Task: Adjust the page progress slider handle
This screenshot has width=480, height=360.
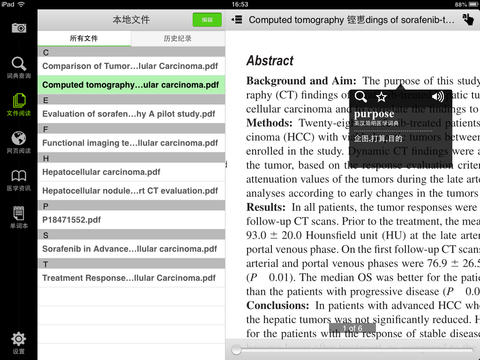Action: pos(236,350)
